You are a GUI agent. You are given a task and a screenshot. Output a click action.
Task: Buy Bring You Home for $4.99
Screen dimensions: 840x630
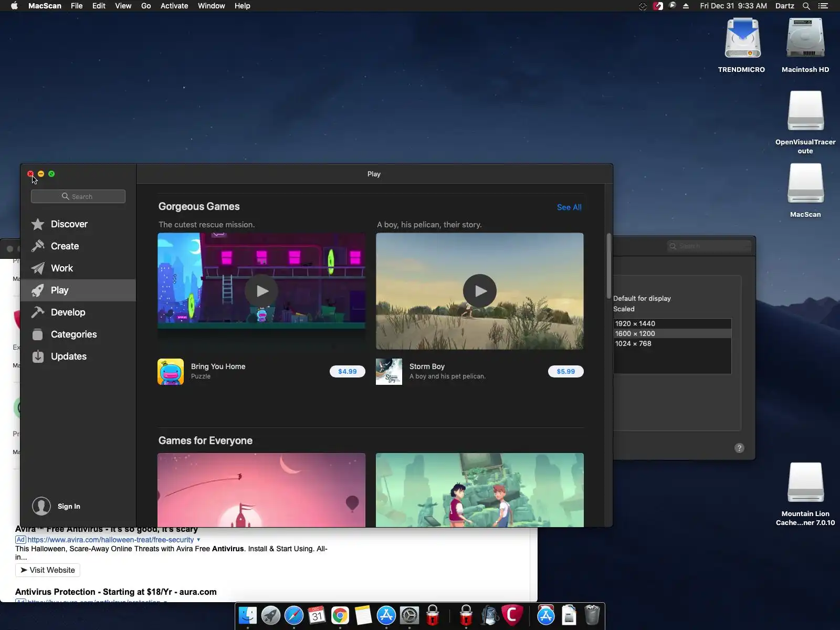pyautogui.click(x=347, y=372)
